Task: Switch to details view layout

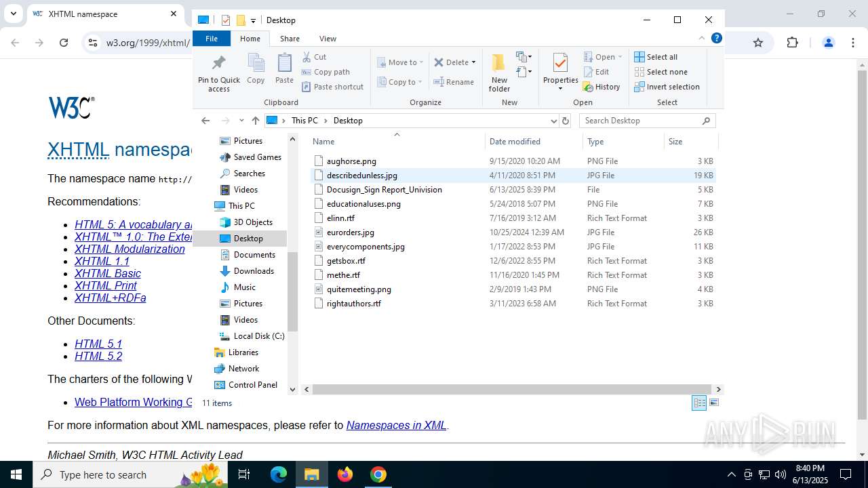Action: (699, 403)
